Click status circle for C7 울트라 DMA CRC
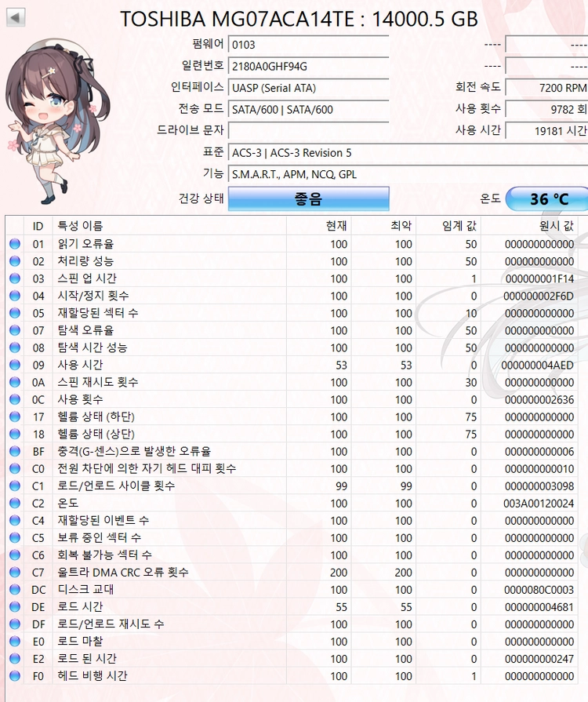 pyautogui.click(x=15, y=572)
